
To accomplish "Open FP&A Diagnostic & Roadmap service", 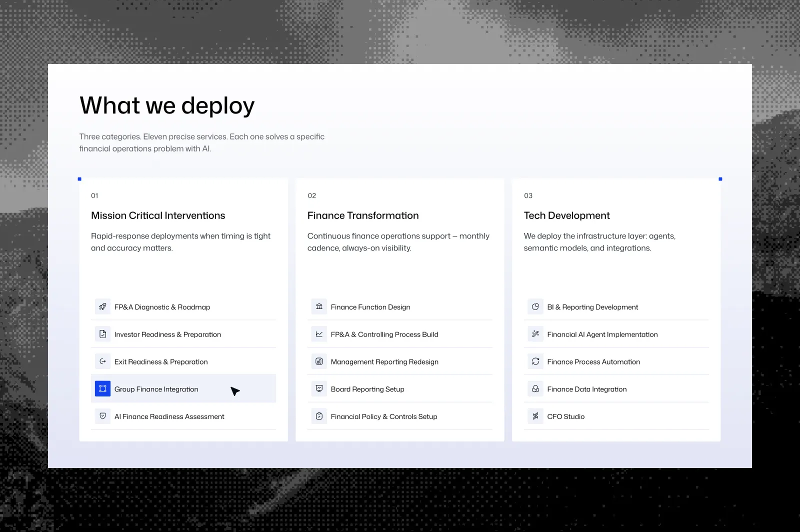I will point(183,306).
